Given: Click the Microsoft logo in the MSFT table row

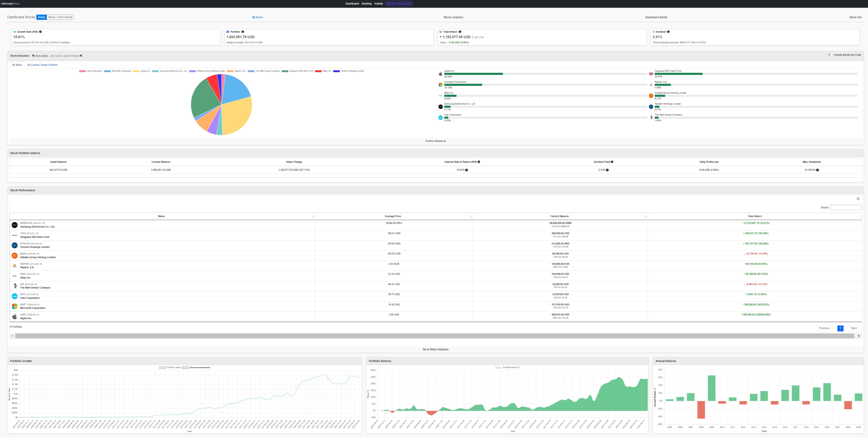Looking at the screenshot, I should (14, 306).
